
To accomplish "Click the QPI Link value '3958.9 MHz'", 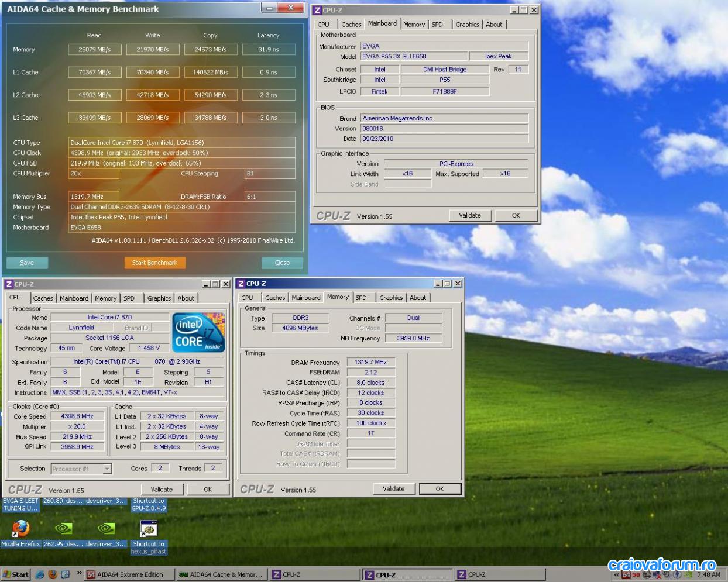I will [77, 447].
